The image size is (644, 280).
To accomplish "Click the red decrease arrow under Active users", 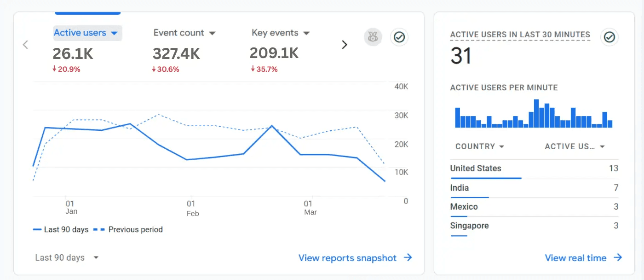I will [x=55, y=69].
